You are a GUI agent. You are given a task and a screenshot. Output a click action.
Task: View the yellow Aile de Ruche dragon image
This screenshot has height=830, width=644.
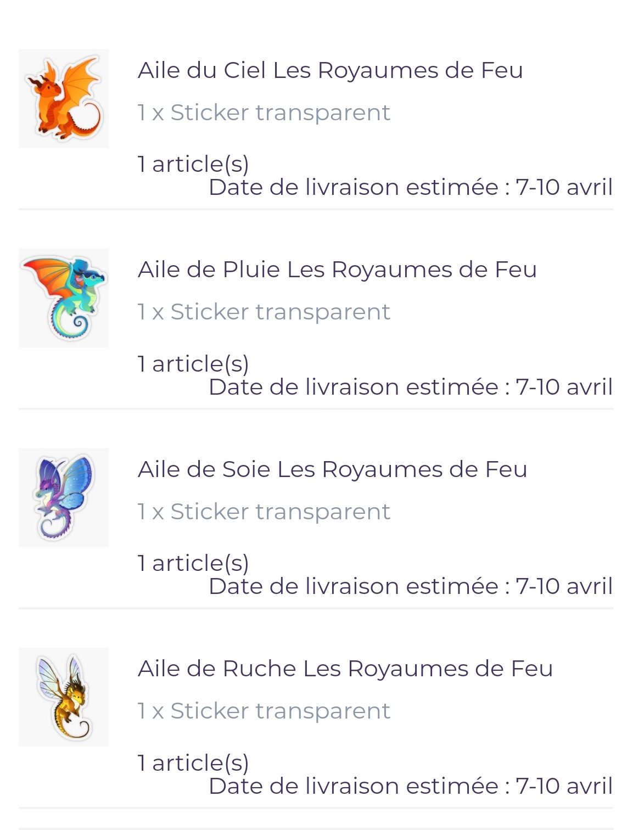(64, 697)
